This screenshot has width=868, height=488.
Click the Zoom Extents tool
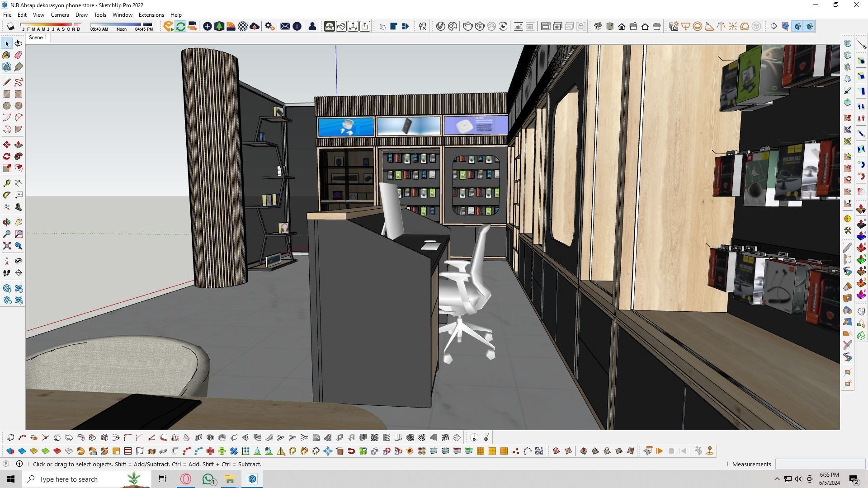(x=7, y=246)
